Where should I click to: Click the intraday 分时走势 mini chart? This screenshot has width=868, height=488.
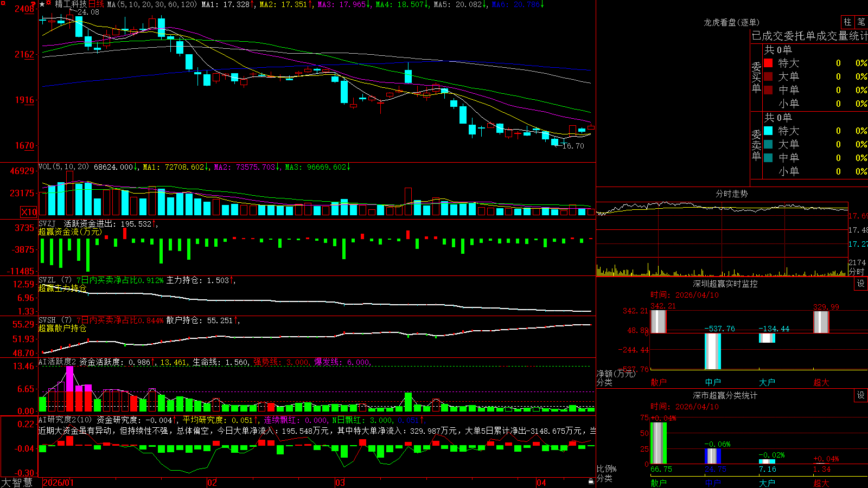tap(722, 239)
